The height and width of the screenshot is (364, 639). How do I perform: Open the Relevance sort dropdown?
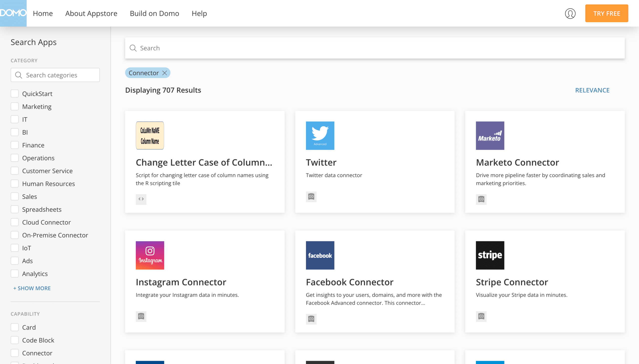click(592, 90)
